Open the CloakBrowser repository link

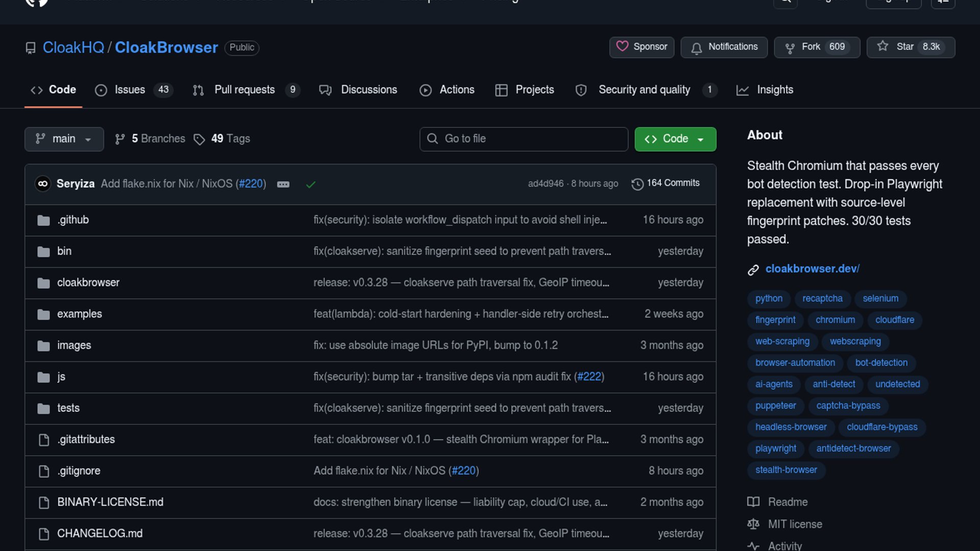click(166, 47)
